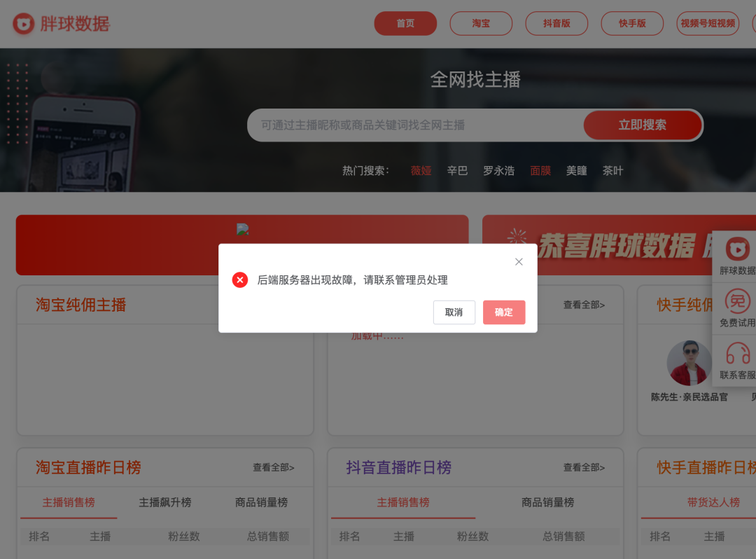Click the 免费试用 sidebar icon
The width and height of the screenshot is (756, 559).
[x=737, y=301]
